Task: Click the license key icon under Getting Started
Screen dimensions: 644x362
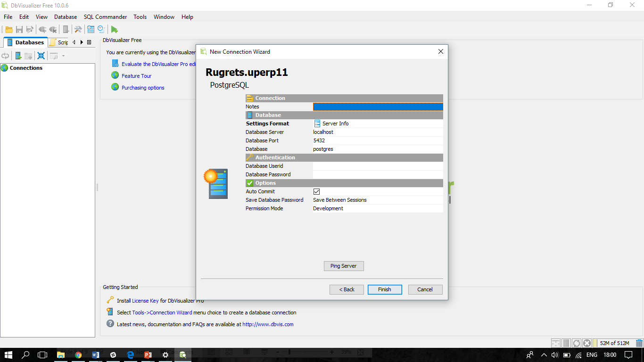Action: click(110, 300)
